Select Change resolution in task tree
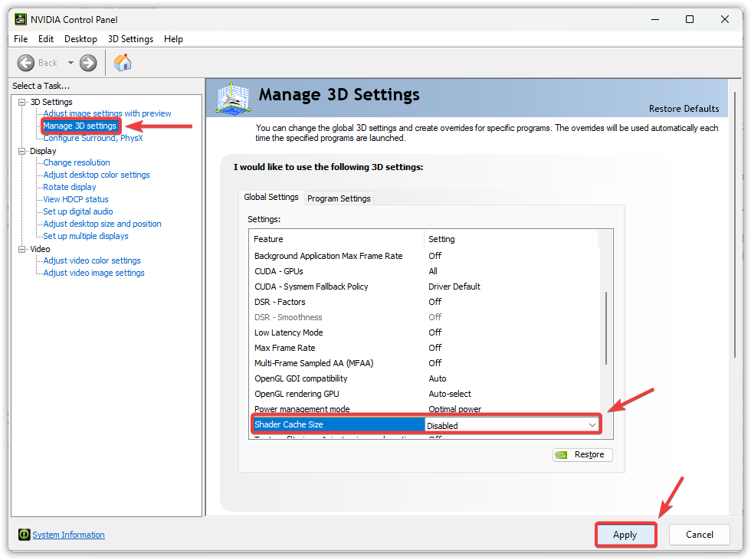The width and height of the screenshot is (751, 560). 77,162
